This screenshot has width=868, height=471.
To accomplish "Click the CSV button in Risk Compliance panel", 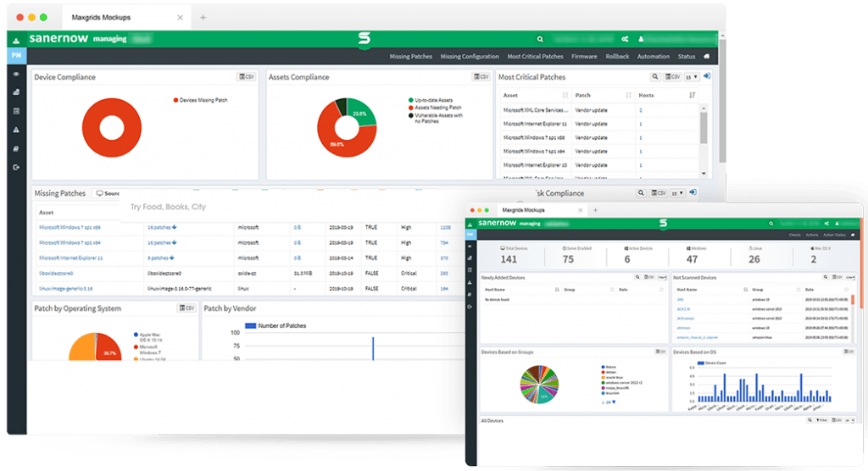I will pyautogui.click(x=658, y=192).
